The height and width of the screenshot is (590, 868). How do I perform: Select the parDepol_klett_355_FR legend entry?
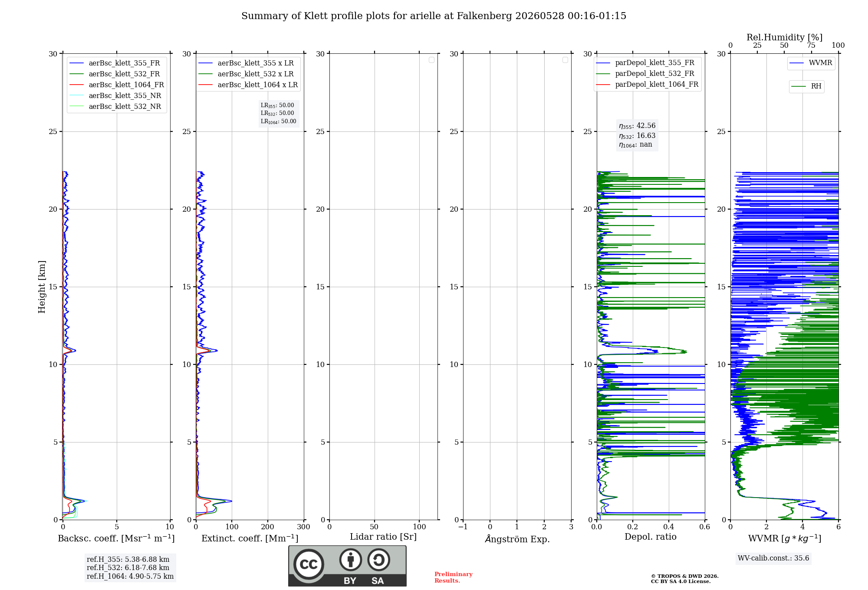click(645, 63)
